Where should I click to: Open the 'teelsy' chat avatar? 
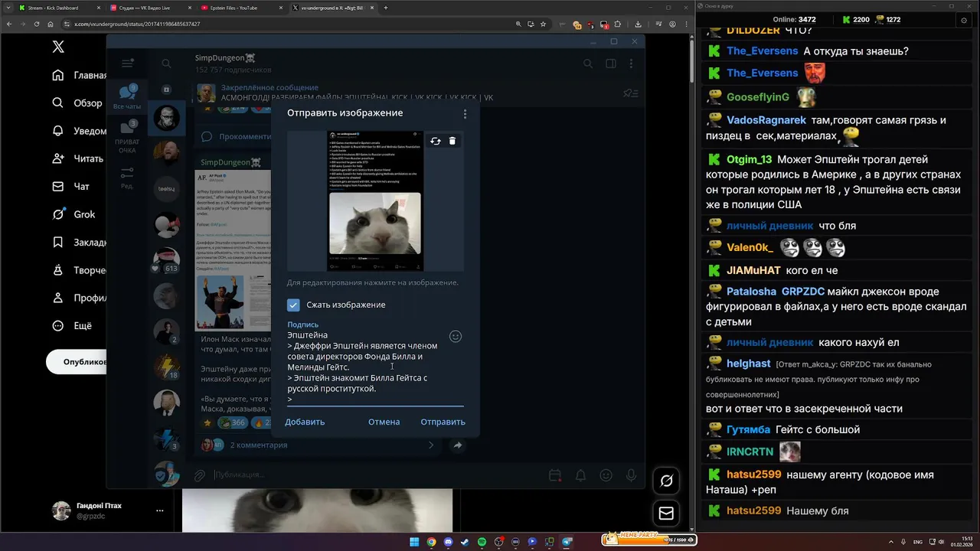coord(166,188)
